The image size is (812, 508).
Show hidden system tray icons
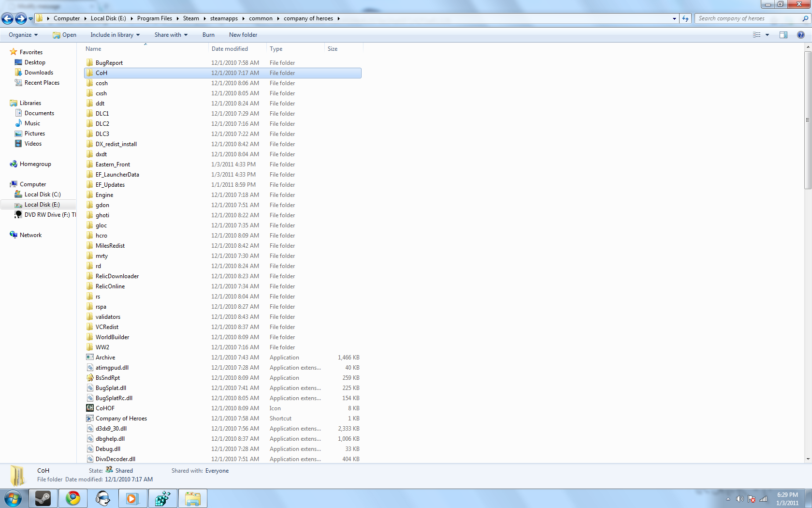coord(728,499)
